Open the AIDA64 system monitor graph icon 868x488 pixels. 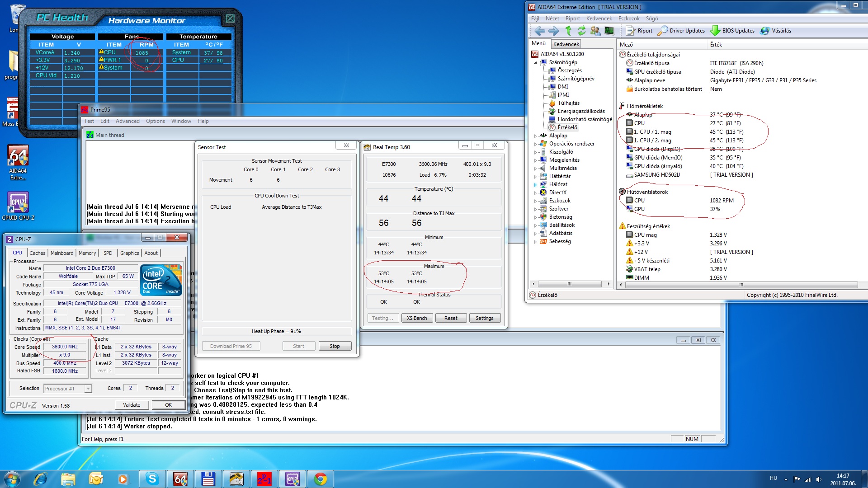609,31
